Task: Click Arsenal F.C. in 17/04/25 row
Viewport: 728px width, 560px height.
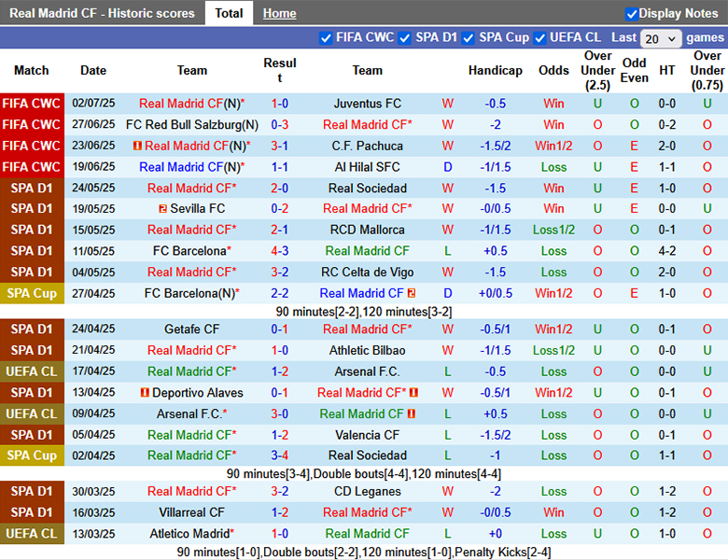Action: (x=367, y=371)
